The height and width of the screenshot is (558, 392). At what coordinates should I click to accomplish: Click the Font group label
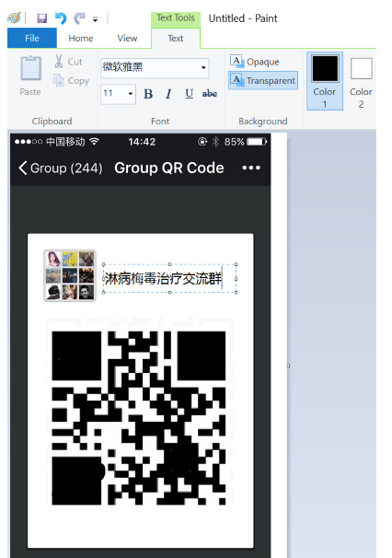tap(160, 121)
